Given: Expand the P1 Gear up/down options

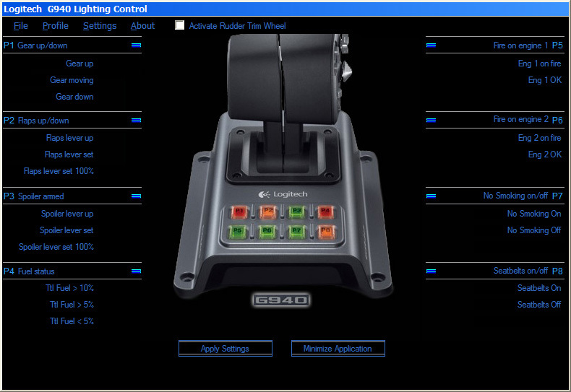Looking at the screenshot, I should pyautogui.click(x=136, y=45).
